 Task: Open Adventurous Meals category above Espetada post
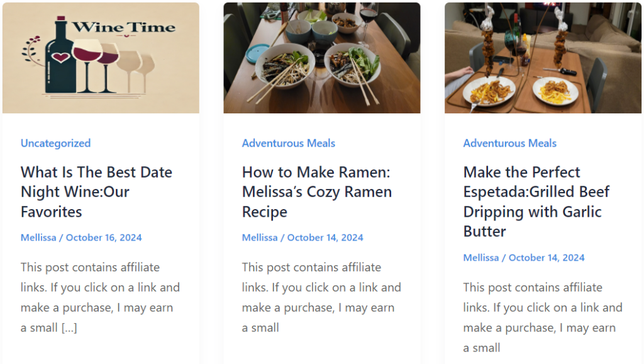click(x=510, y=143)
